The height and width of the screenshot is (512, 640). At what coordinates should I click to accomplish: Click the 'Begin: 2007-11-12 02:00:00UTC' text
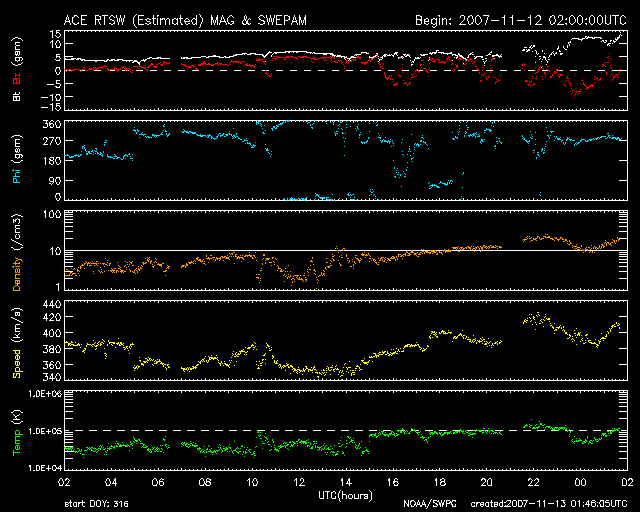point(521,20)
